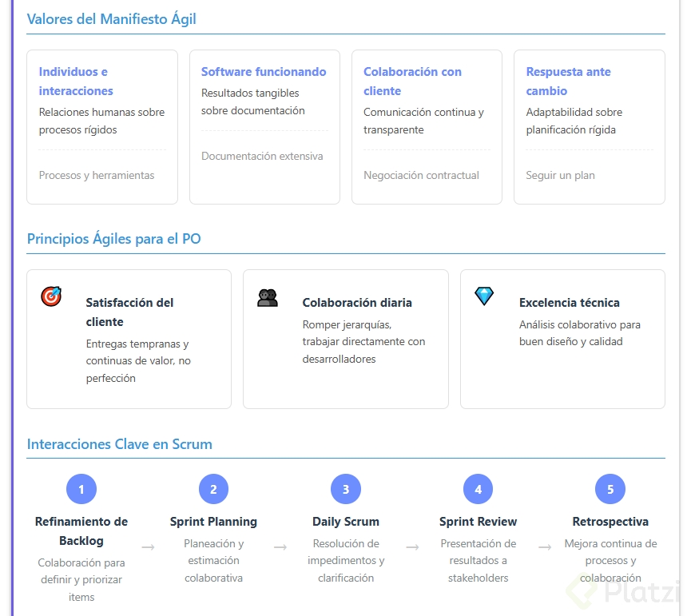Screen dimensions: 687x616
Task: Click the Interacciones Clave en Scrum heading
Action: 120,444
